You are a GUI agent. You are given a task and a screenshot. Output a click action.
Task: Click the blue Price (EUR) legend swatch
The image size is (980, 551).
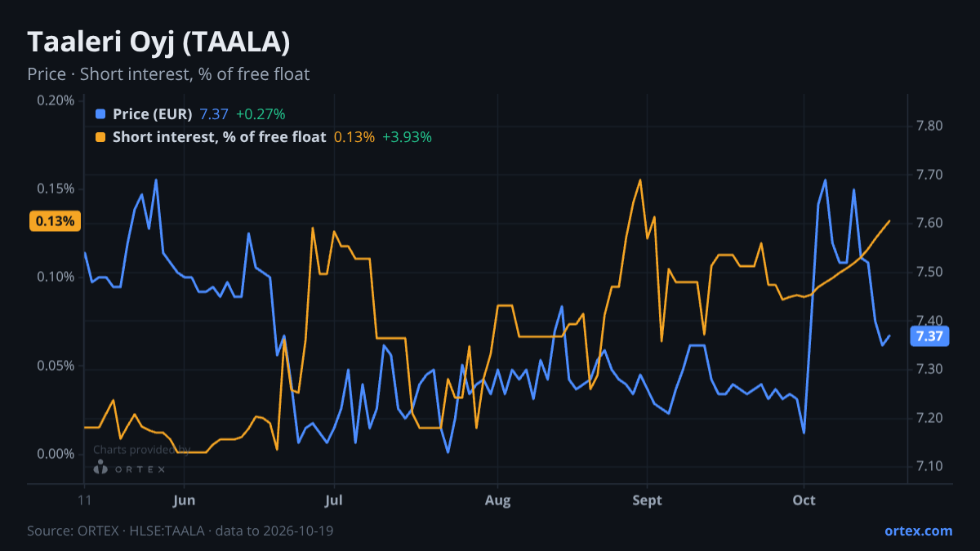pos(100,114)
